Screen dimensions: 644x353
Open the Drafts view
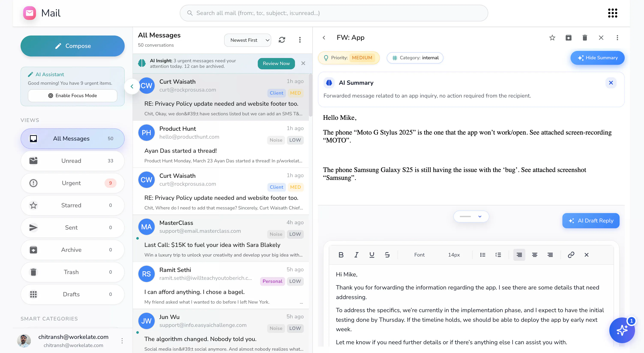coord(72,294)
